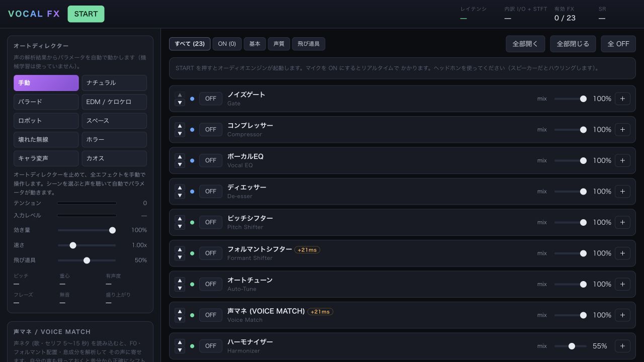
Task: Enable the コンプレッサー effect
Action: tap(211, 130)
